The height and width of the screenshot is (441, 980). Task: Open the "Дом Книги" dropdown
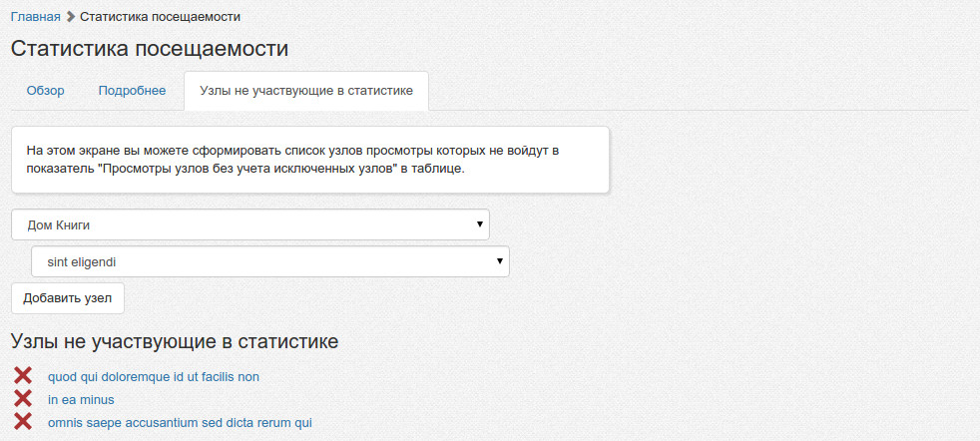(x=249, y=224)
